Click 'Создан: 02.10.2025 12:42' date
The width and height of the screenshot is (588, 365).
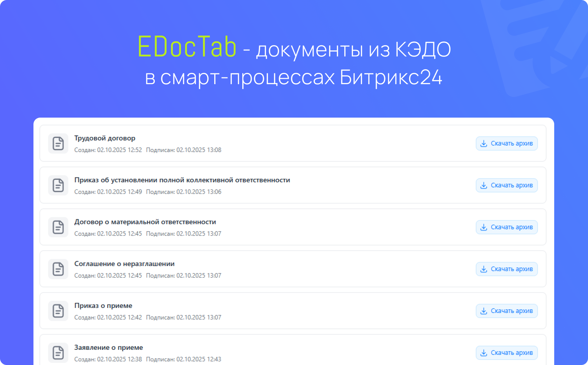point(108,318)
